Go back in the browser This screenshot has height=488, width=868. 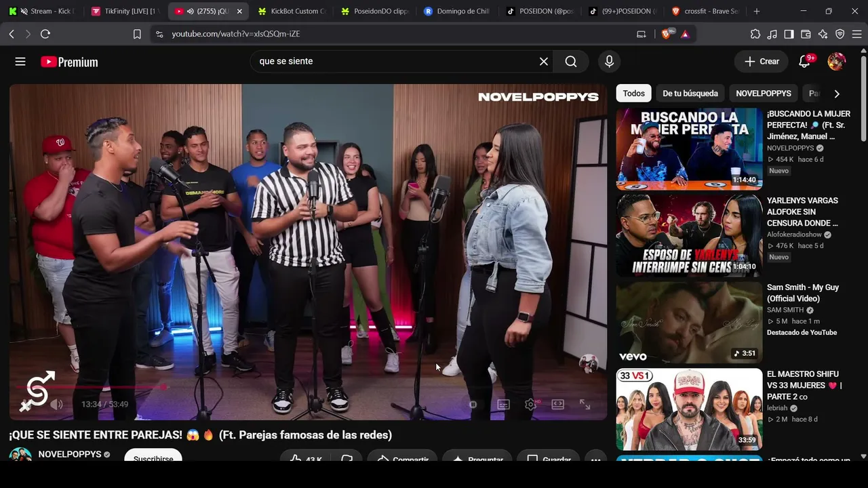pos(12,34)
